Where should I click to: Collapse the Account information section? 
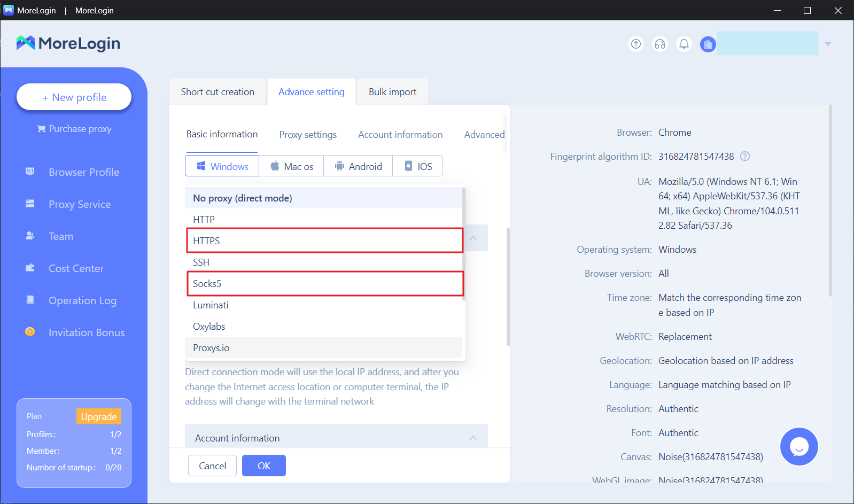(473, 438)
